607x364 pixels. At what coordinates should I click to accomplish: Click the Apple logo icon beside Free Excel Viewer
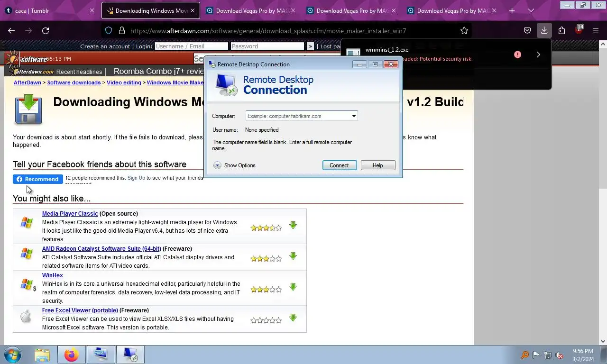click(x=26, y=317)
